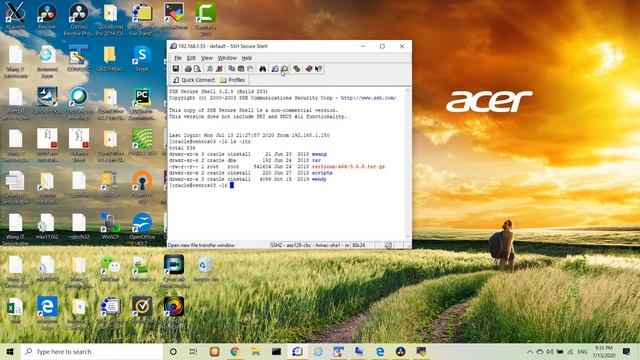Screen dimensions: 640x360
Task: Open Chrome from the taskbar
Action: (235, 351)
